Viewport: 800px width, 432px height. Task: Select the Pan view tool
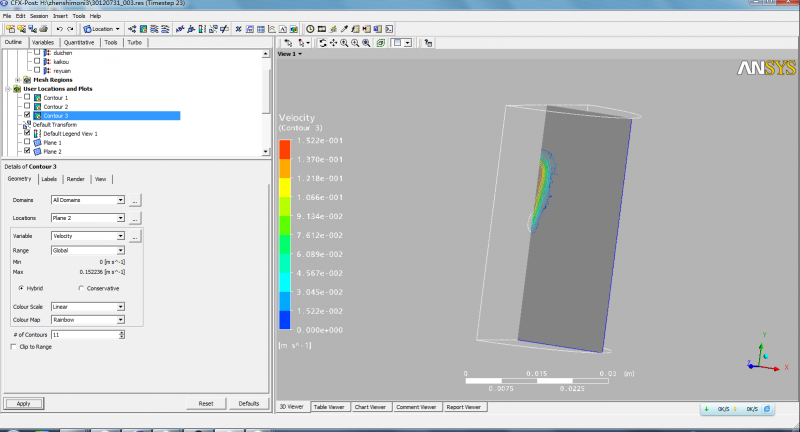click(x=334, y=43)
